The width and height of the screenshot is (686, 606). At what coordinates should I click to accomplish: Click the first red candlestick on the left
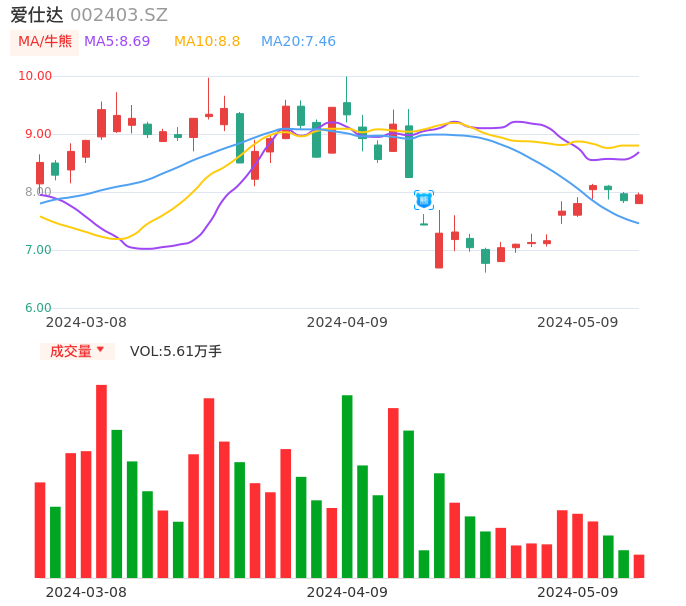[x=40, y=173]
